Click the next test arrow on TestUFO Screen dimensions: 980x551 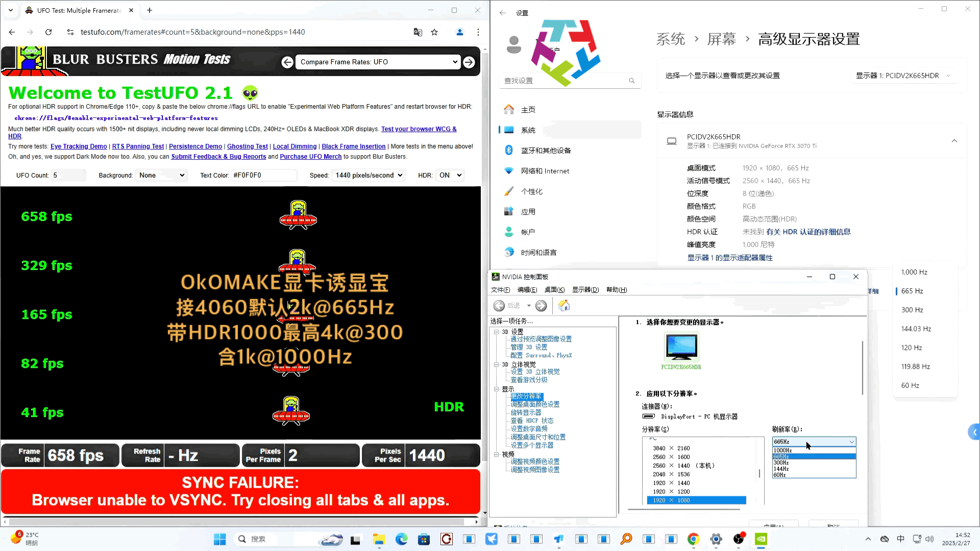[469, 62]
